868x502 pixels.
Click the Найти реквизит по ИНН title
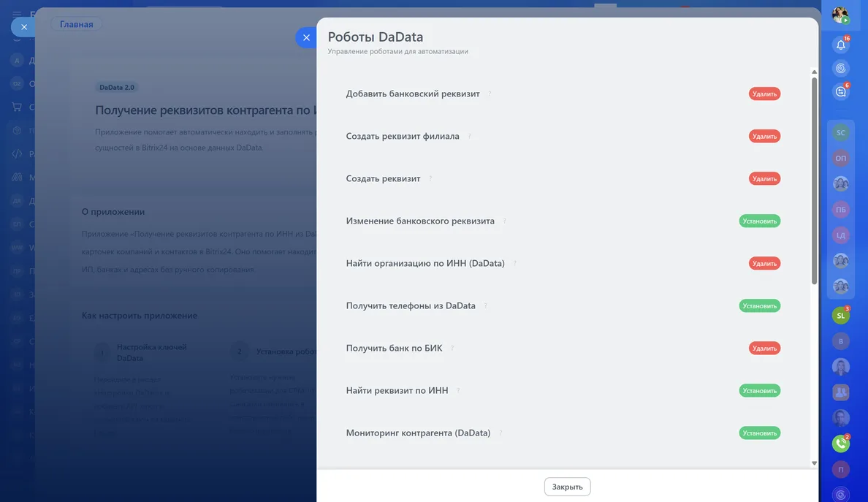(397, 390)
